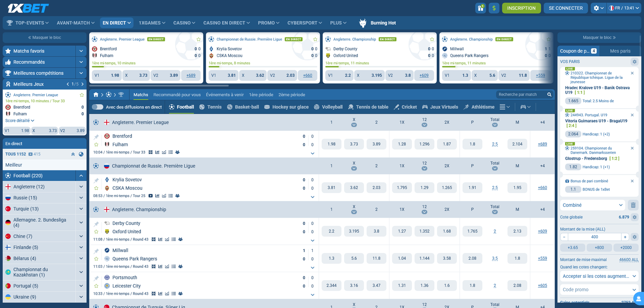Collapse TOUS list with double chevron icon
Viewport: 644px width, 308px height.
tap(73, 154)
